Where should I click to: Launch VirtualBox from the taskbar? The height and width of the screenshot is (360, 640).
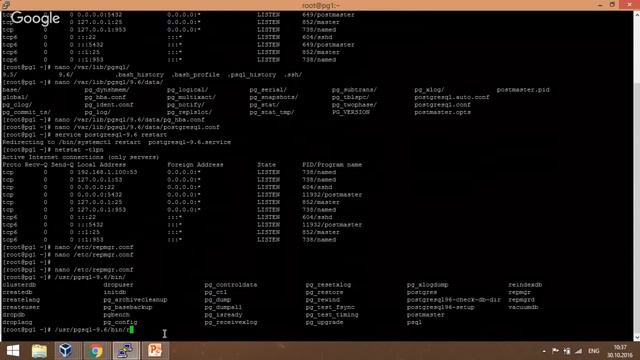tap(66, 351)
